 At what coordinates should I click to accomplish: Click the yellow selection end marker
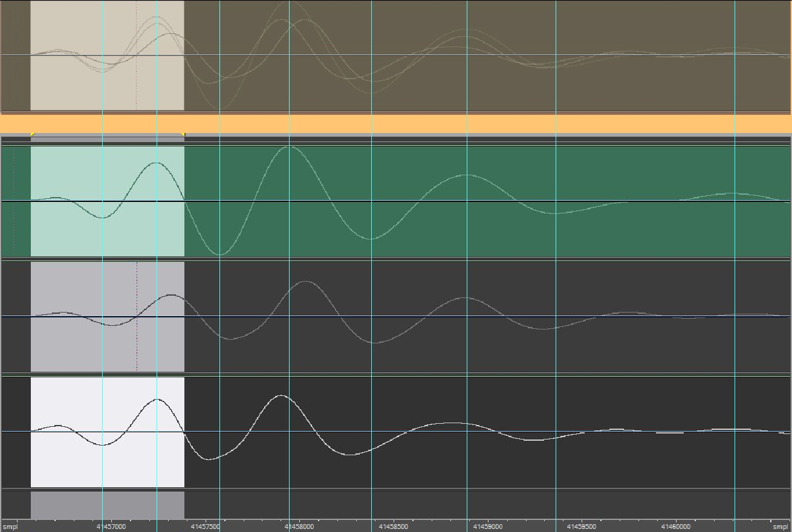click(183, 134)
